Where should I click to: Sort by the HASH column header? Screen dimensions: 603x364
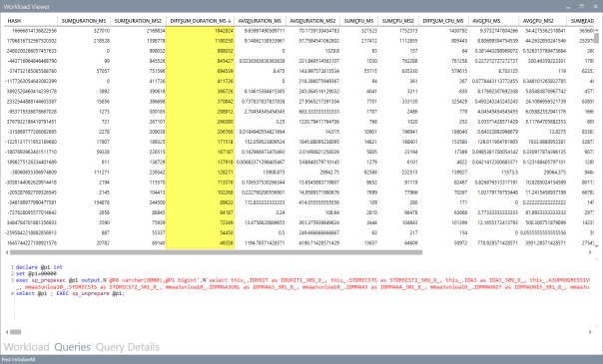pyautogui.click(x=14, y=21)
